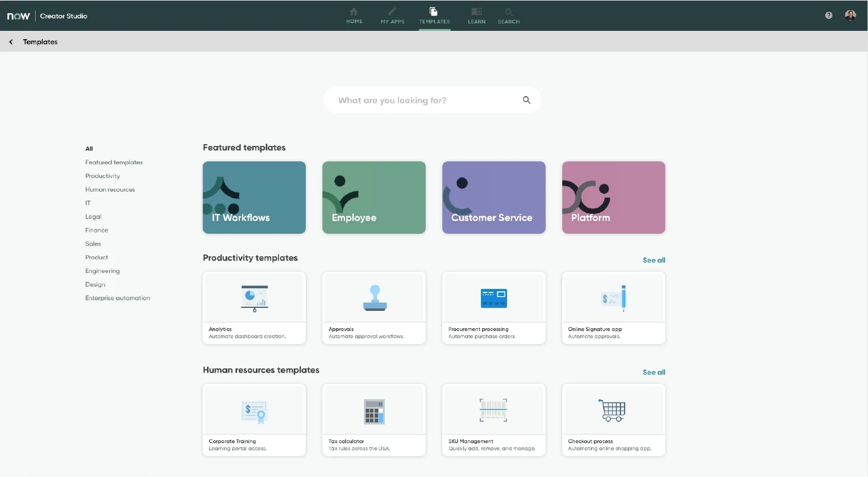Viewport: 868px width, 477px height.
Task: Open the Online Signature app icon
Action: coord(614,298)
